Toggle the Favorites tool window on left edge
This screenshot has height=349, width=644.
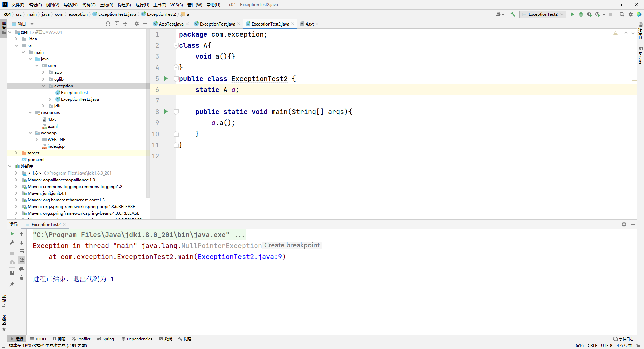pyautogui.click(x=4, y=323)
